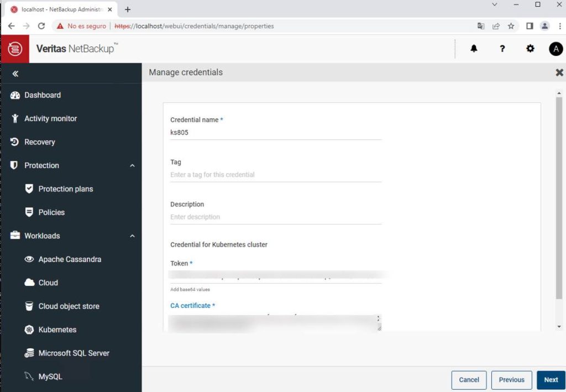Collapse the Protection section

(132, 165)
